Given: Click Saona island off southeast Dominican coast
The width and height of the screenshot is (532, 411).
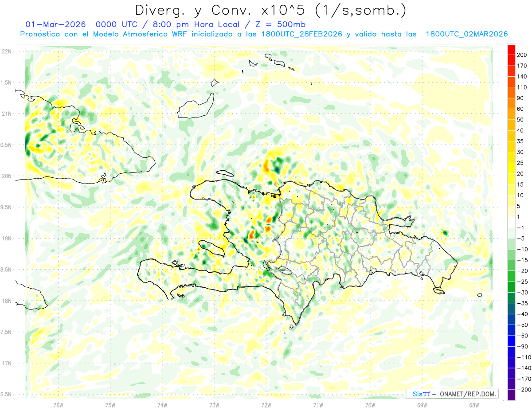Looking at the screenshot, I should coord(439,291).
